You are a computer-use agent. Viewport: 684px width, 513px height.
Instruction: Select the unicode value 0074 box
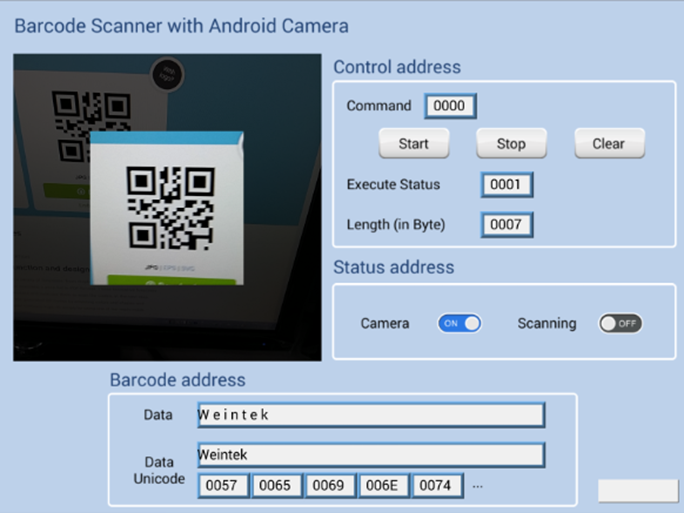coord(437,486)
